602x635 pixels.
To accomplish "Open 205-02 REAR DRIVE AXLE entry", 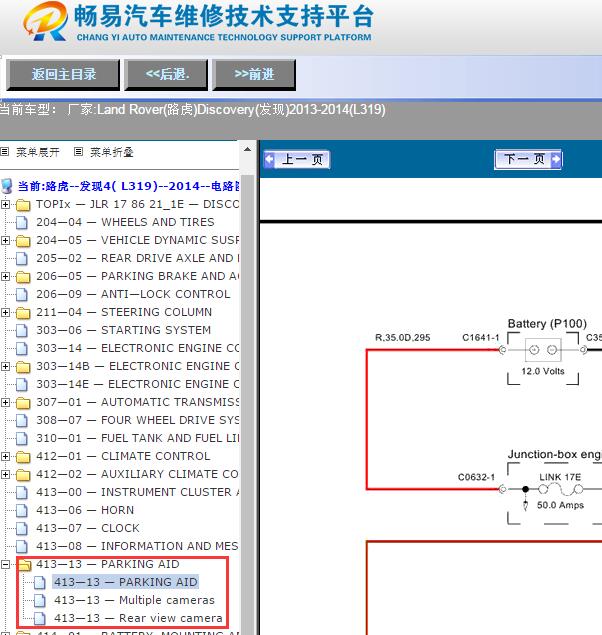I will pos(138,258).
